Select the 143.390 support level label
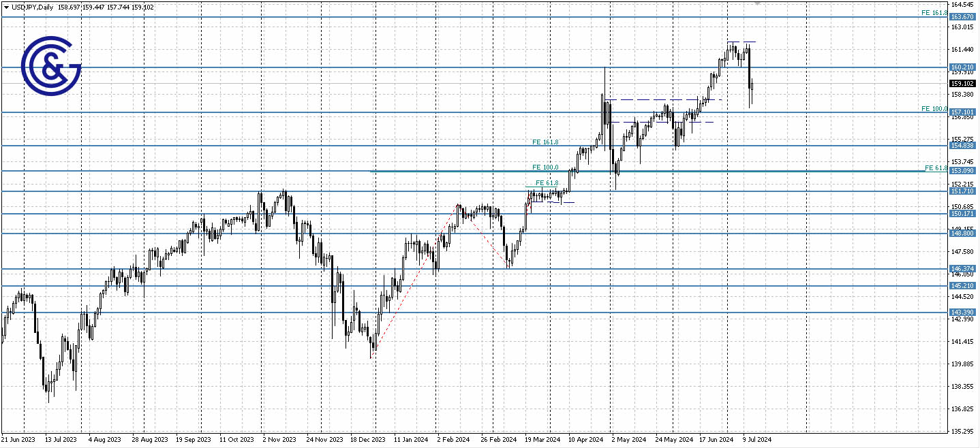This screenshot has width=980, height=448. coord(963,312)
